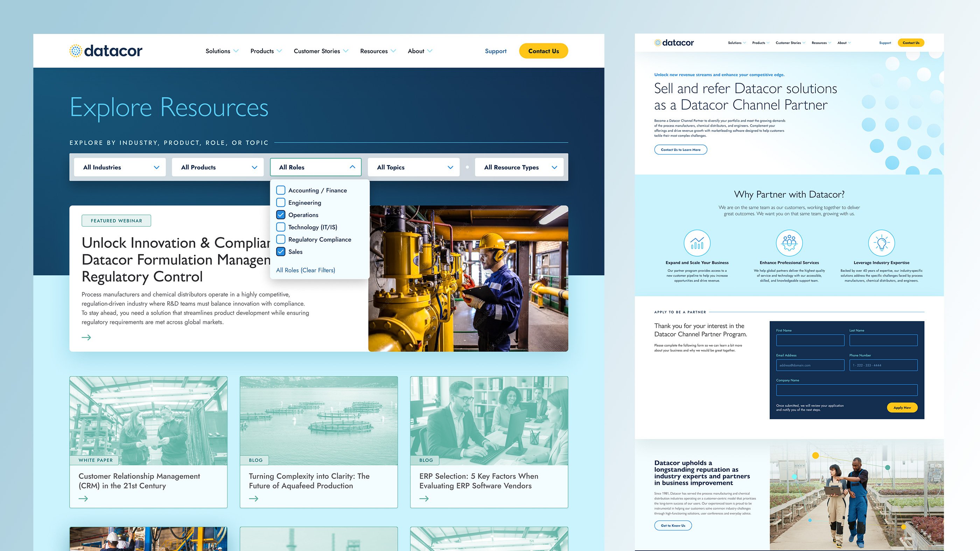Open the Unlock Innovation & Compliance webinar title

[176, 260]
